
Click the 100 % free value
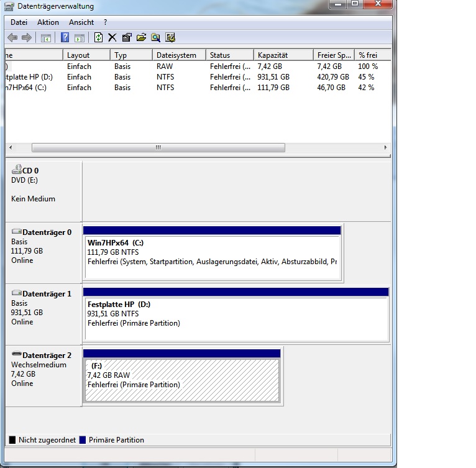coord(368,67)
